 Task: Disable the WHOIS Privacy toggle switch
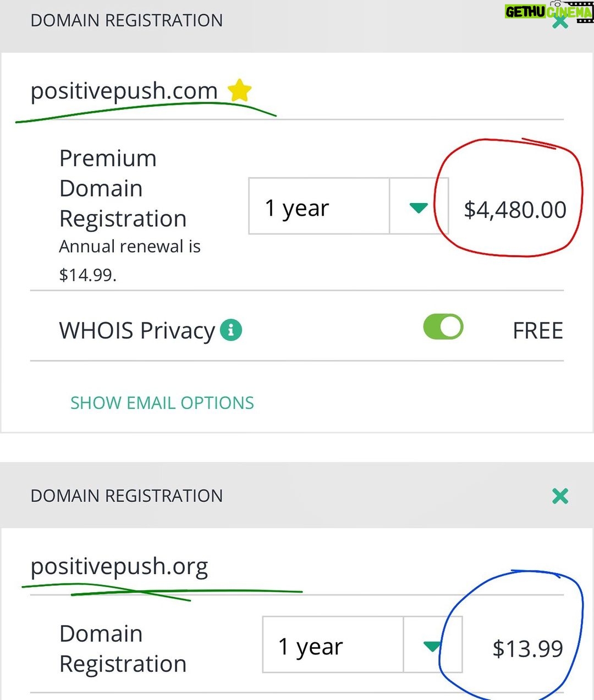click(443, 327)
